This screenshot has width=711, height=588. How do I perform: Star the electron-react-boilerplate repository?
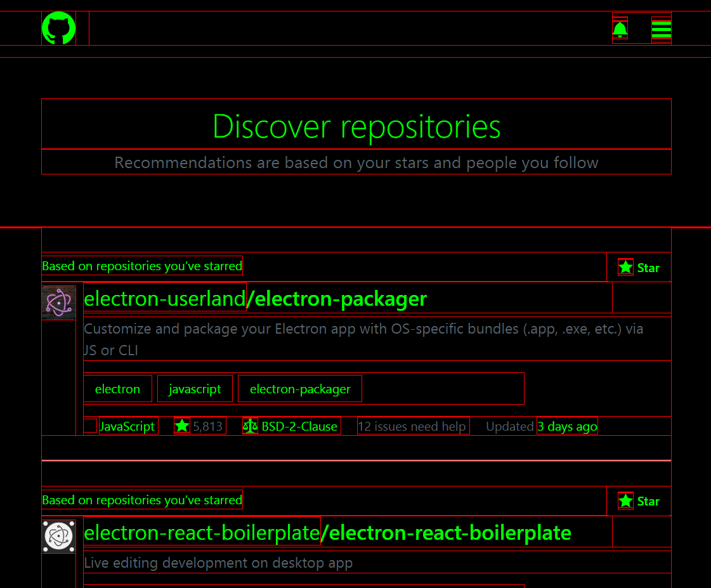pyautogui.click(x=639, y=501)
